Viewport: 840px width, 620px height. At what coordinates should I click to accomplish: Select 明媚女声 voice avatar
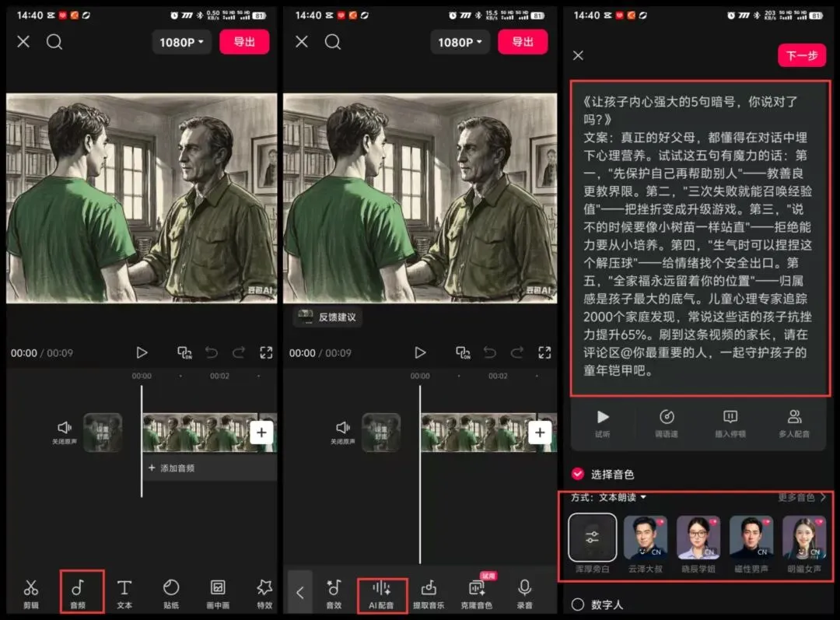[804, 538]
